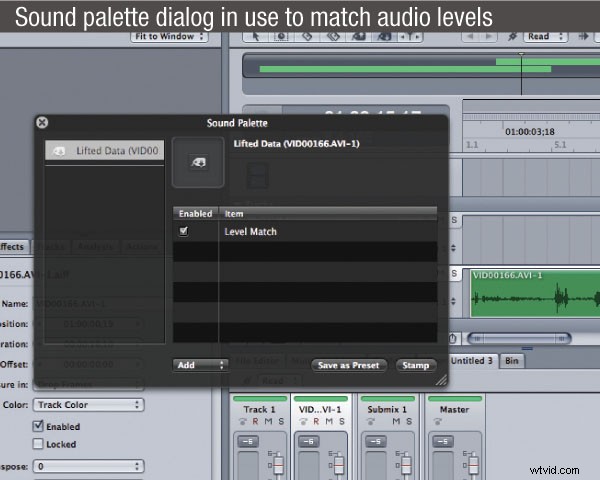Open the Bin tab
Screen dimensions: 600x480
pyautogui.click(x=512, y=361)
